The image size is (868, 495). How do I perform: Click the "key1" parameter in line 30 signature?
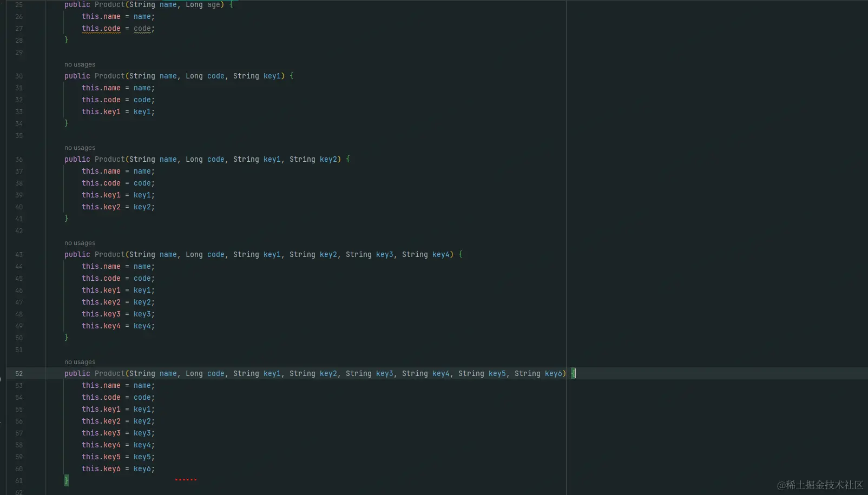pyautogui.click(x=272, y=76)
